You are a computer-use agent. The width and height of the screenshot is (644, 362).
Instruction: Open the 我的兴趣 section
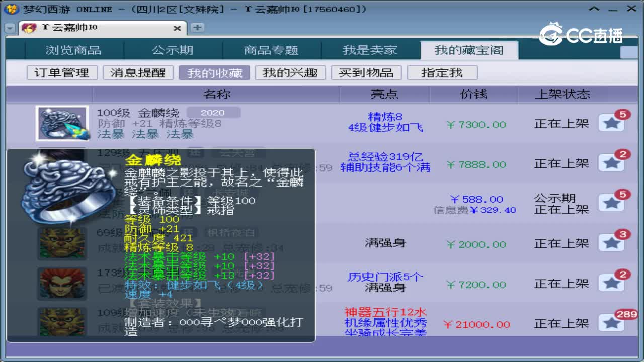[290, 73]
